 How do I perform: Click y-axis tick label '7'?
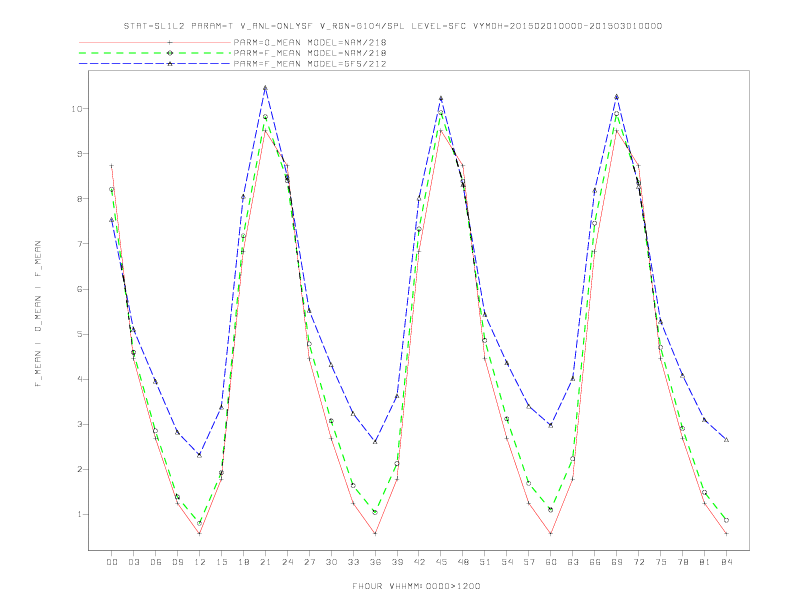(79, 244)
